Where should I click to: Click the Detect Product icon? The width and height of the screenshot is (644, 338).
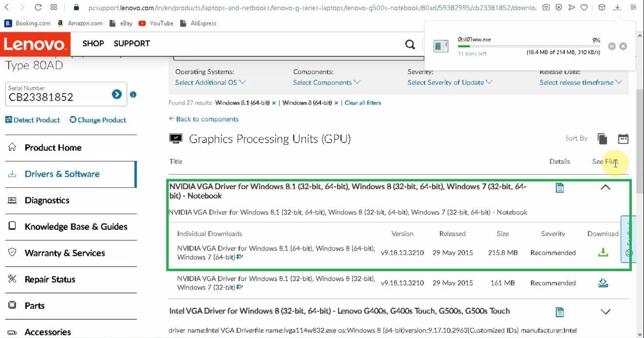pos(8,119)
